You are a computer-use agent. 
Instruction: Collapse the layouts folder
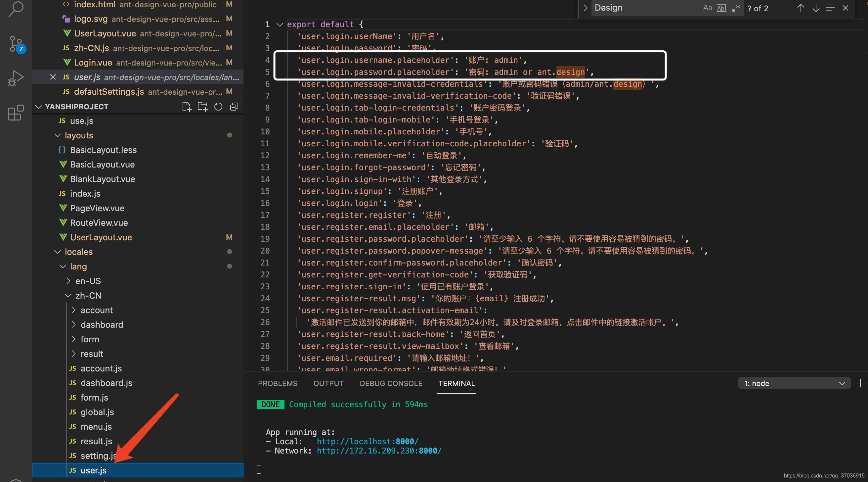(78, 135)
